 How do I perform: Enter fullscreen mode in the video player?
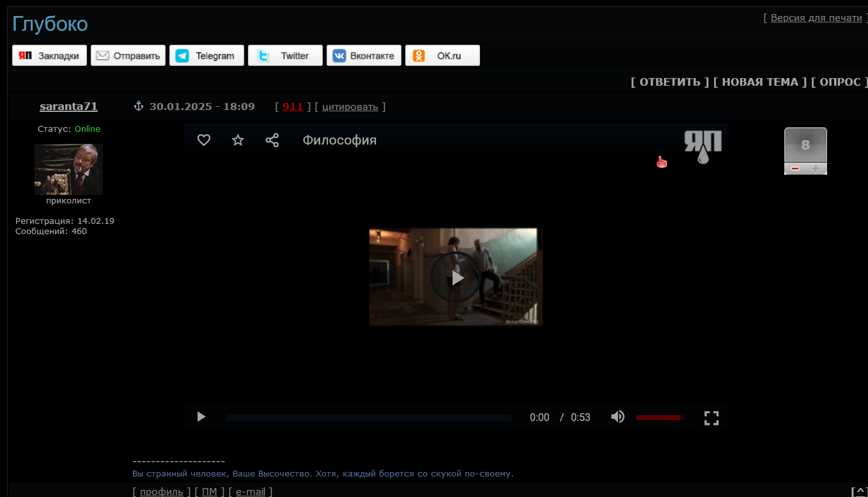click(x=711, y=418)
